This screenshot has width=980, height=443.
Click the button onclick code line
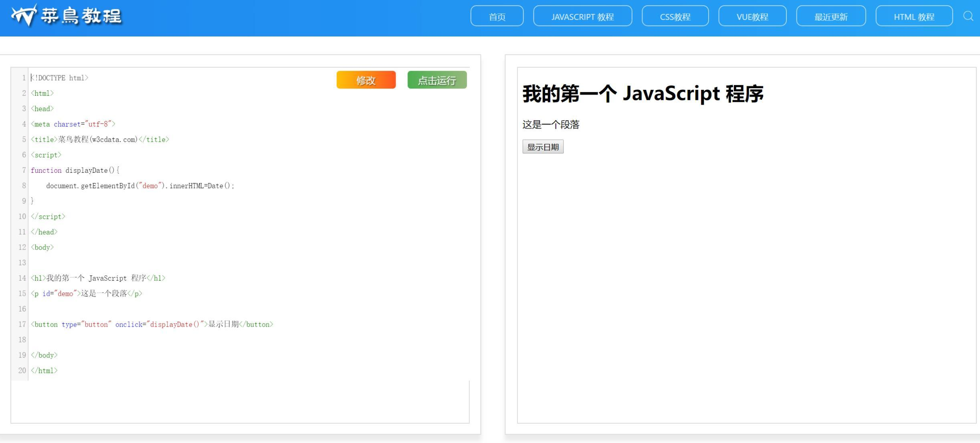pos(152,324)
